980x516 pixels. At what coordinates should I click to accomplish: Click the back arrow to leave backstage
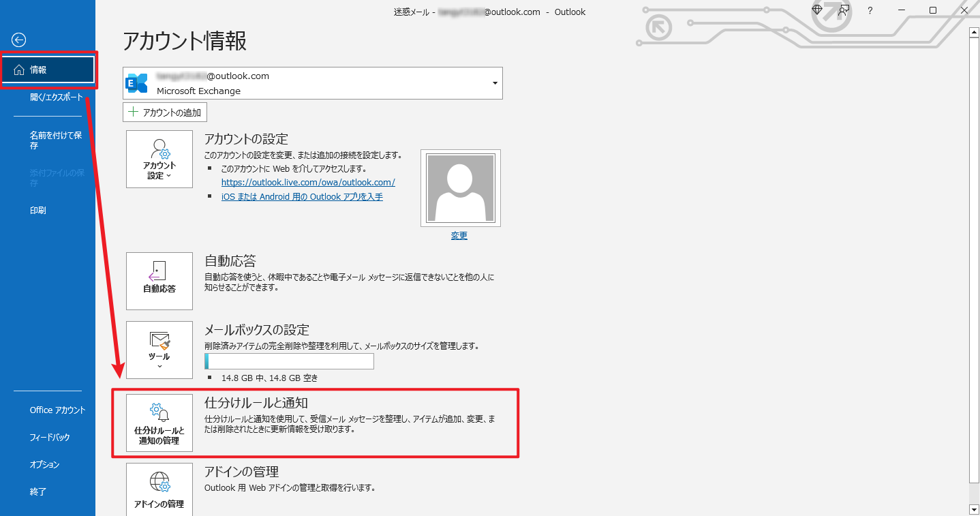(19, 40)
